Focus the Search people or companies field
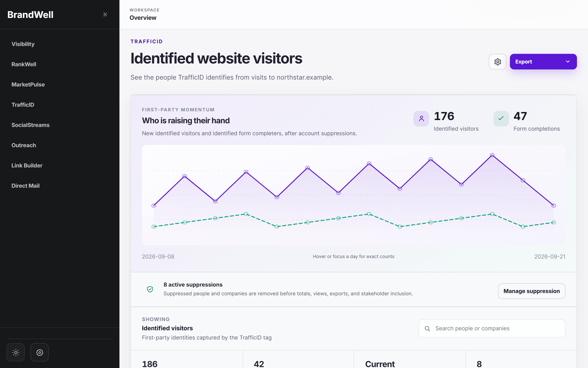The width and height of the screenshot is (588, 368). 492,328
